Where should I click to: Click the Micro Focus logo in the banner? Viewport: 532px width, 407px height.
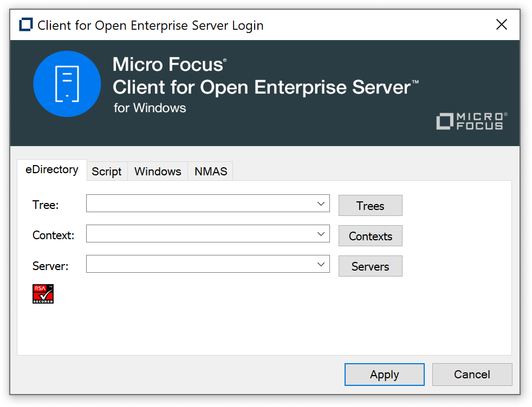[472, 121]
